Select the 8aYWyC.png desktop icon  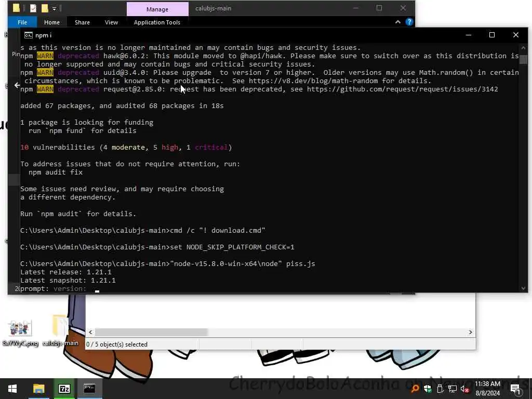point(20,332)
